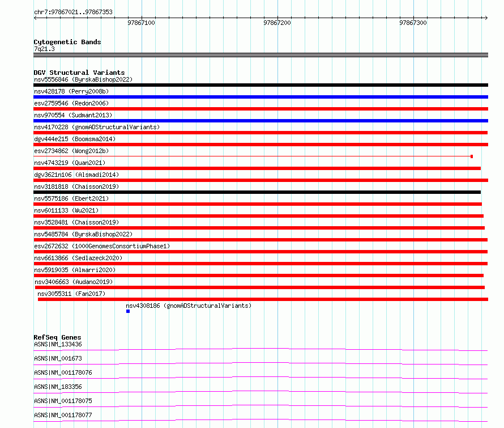Click the red bar under nsv5485784
This screenshot has width=504, height=428.
(x=260, y=240)
